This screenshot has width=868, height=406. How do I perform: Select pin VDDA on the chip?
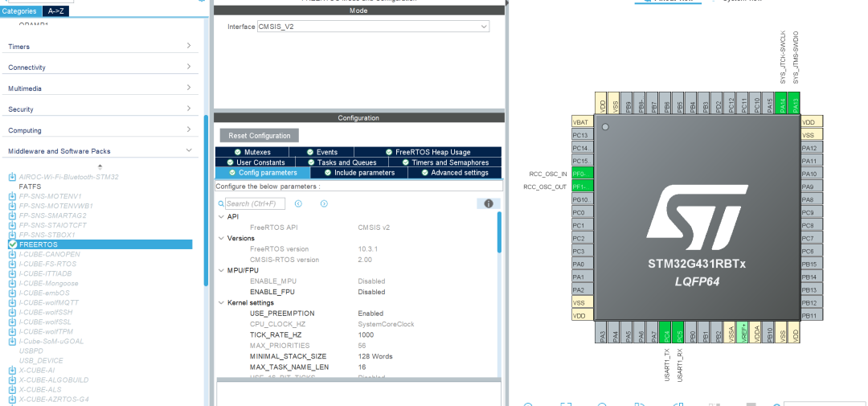tap(755, 333)
